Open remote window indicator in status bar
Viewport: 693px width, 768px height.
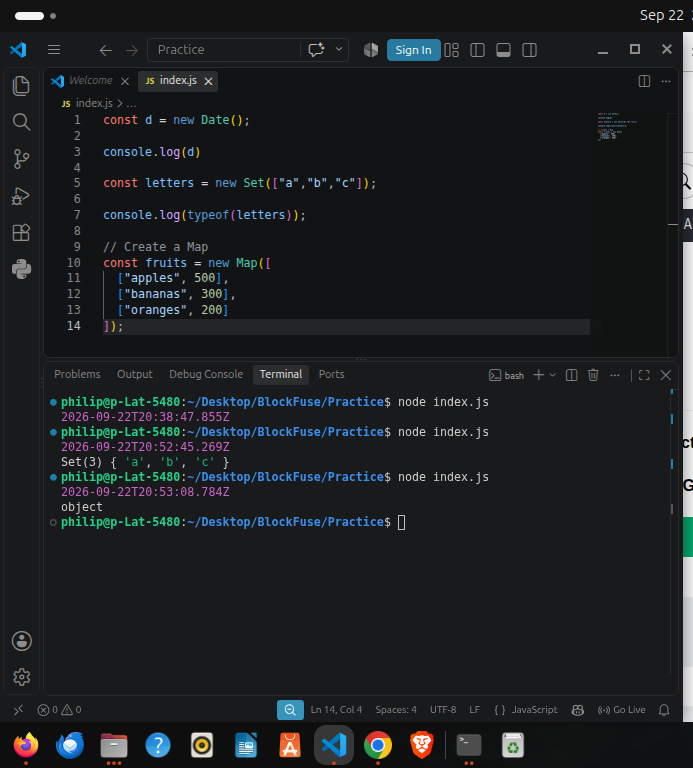tap(18, 710)
